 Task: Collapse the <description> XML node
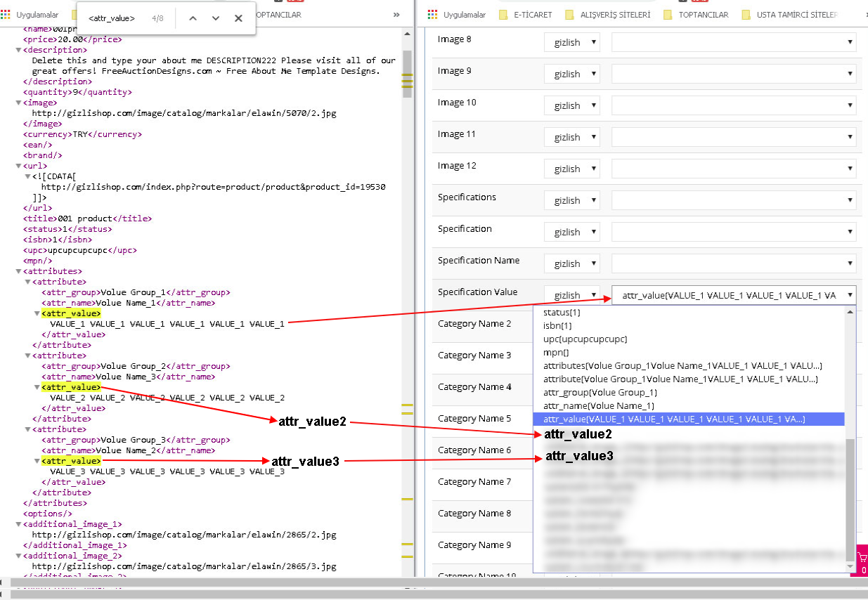18,50
